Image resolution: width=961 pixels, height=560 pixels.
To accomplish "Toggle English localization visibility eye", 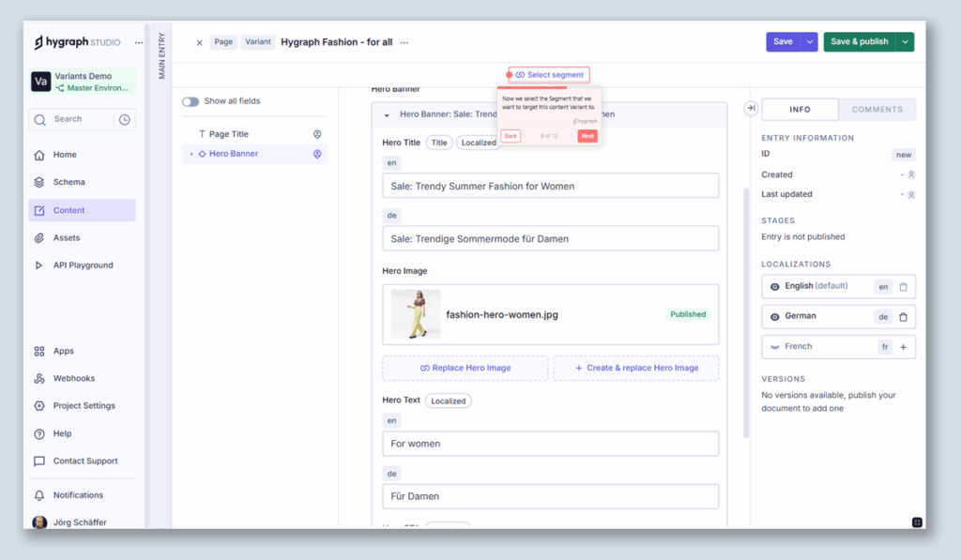I will (x=775, y=287).
